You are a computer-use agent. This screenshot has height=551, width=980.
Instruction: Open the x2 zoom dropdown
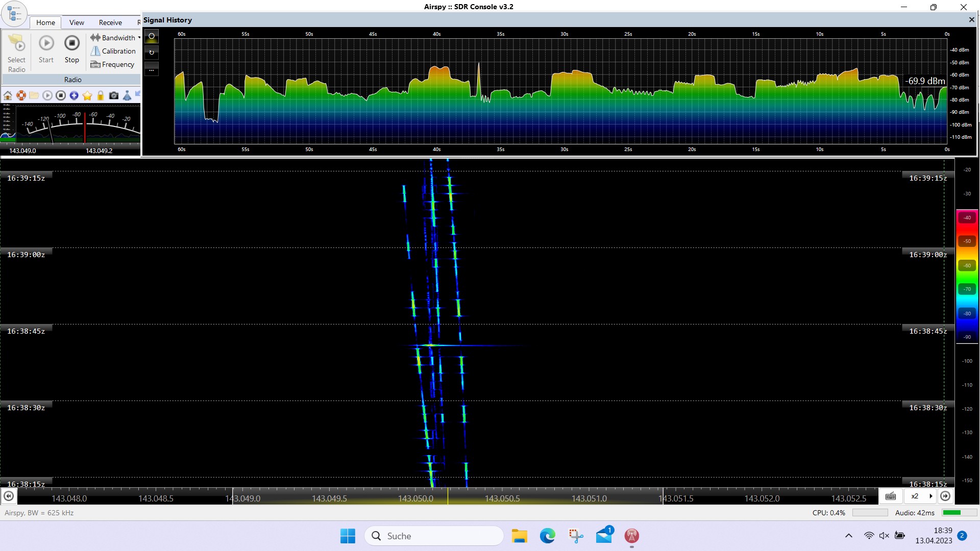coord(920,496)
